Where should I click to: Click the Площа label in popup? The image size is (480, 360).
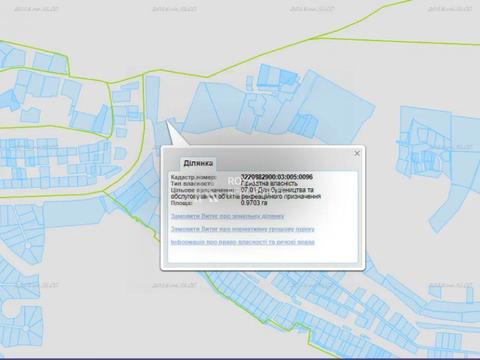pyautogui.click(x=182, y=203)
